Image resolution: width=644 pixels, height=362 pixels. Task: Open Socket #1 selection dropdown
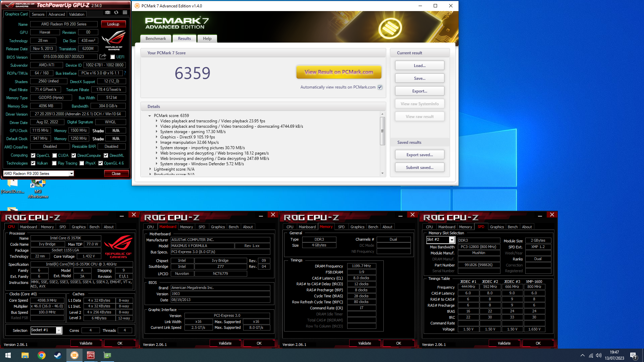pos(59,330)
